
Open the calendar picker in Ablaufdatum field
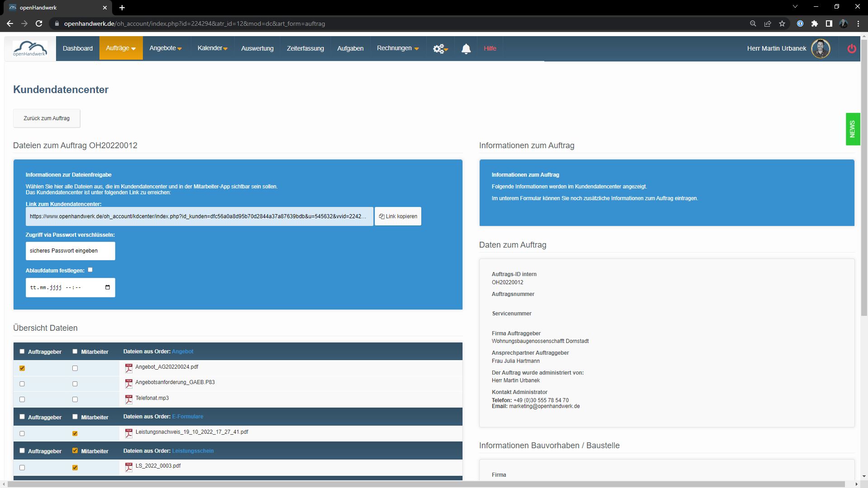pyautogui.click(x=108, y=287)
